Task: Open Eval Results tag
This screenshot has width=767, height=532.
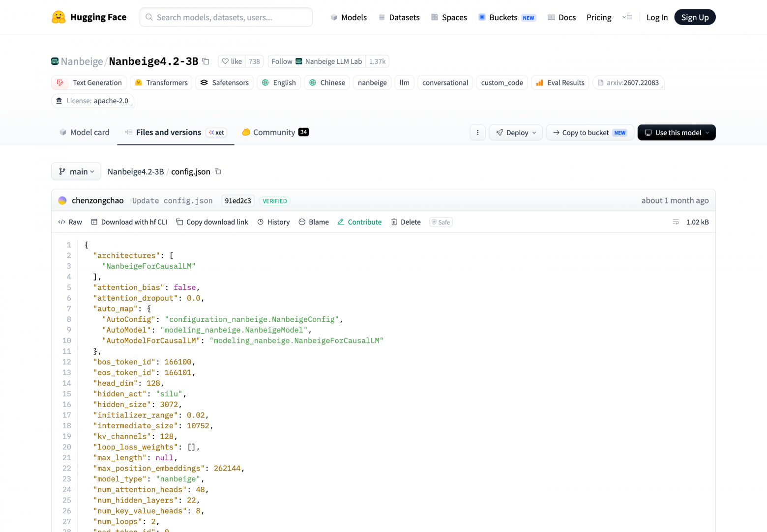Action: pos(560,83)
